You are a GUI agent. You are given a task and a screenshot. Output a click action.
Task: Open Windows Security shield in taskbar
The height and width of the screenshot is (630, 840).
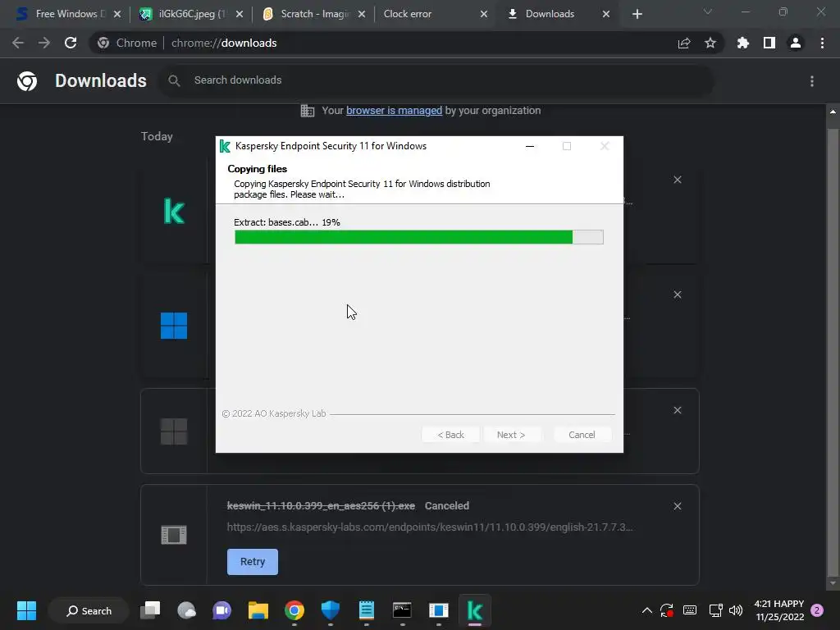330,610
